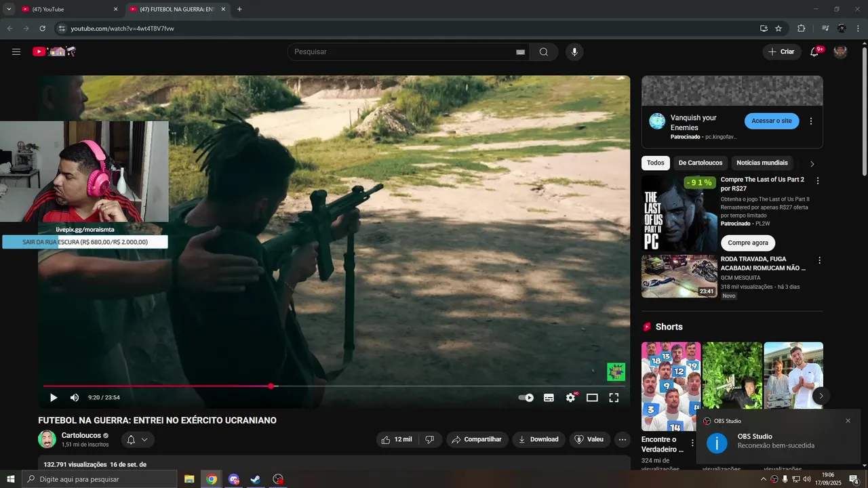This screenshot has height=488, width=868.
Task: Open the Windows Start menu
Action: (10, 479)
